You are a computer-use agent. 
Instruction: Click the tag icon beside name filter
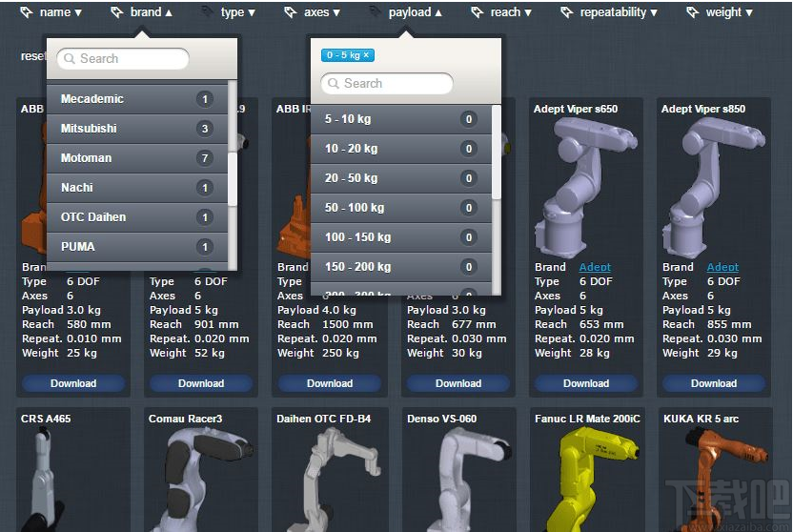pyautogui.click(x=27, y=12)
